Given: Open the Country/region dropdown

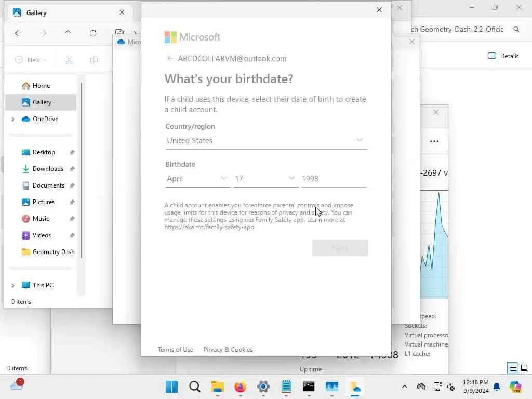Looking at the screenshot, I should (266, 140).
